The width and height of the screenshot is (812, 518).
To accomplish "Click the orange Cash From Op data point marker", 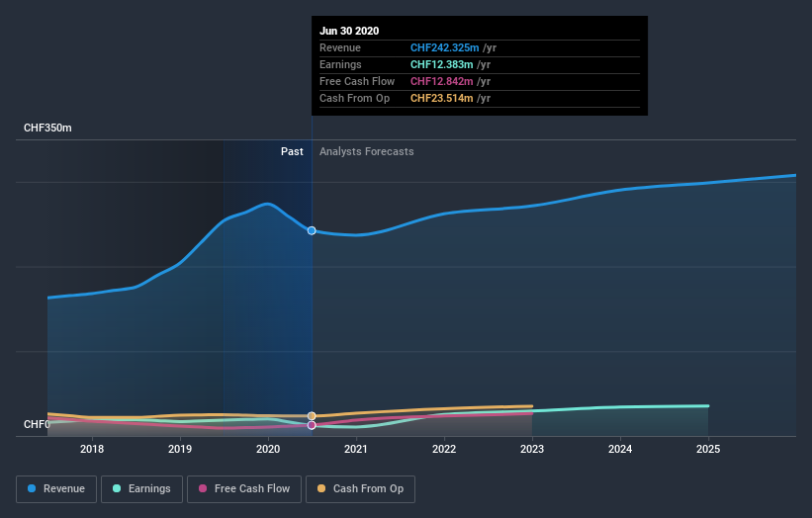I will pyautogui.click(x=312, y=416).
